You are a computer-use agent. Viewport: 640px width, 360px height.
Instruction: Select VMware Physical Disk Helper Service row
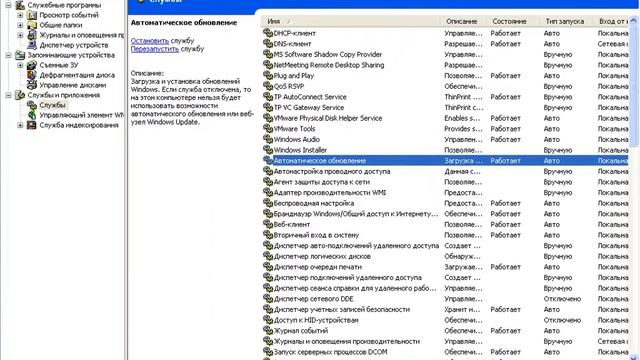pos(445,118)
